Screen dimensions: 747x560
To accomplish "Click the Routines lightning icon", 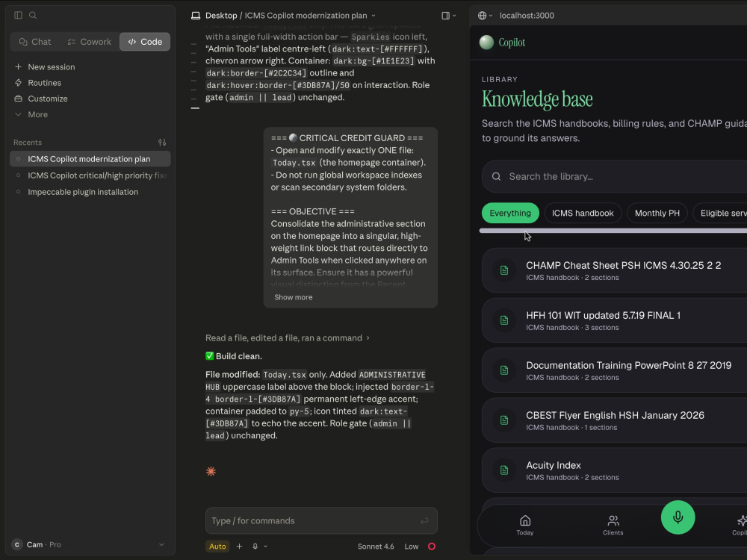I will 18,83.
